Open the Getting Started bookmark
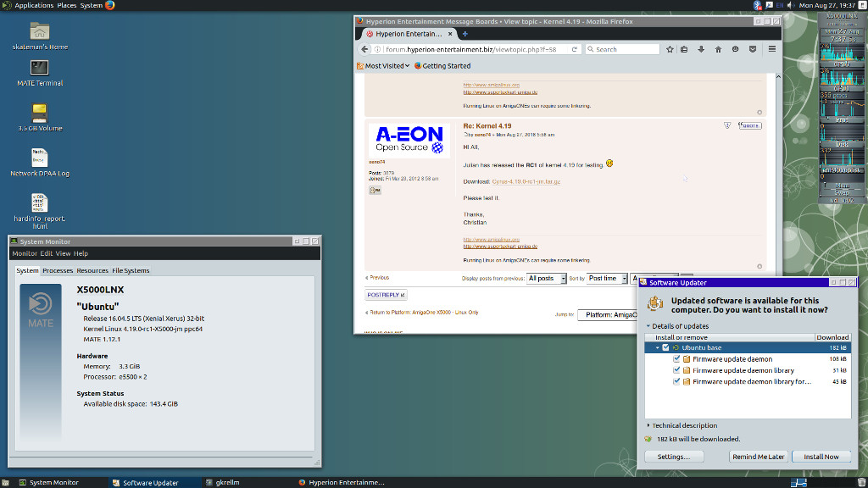The height and width of the screenshot is (488, 868). tap(442, 66)
